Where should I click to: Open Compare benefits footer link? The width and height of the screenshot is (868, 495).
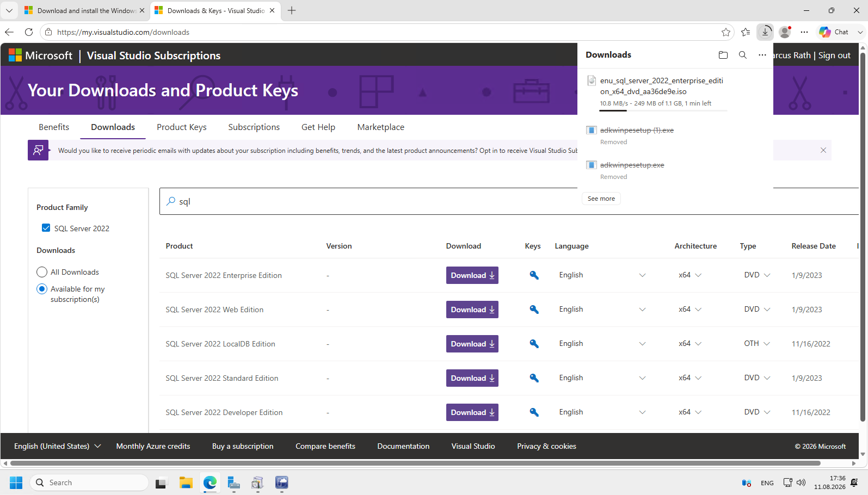pyautogui.click(x=325, y=446)
